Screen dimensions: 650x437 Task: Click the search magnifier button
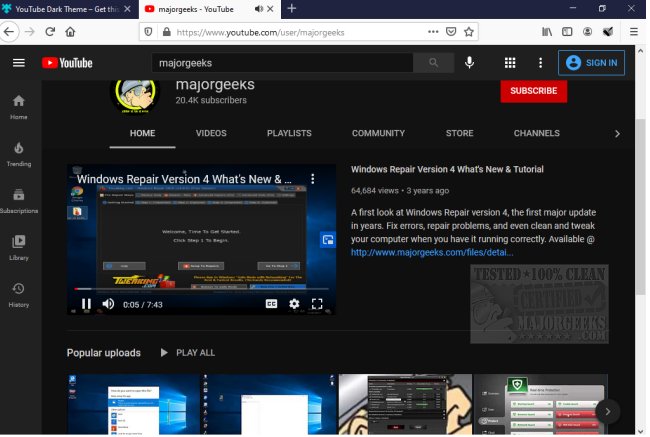(x=433, y=63)
